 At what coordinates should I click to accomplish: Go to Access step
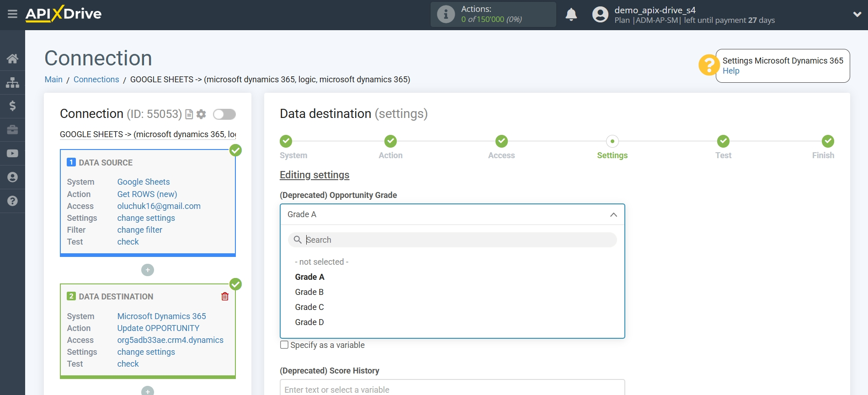pos(501,141)
